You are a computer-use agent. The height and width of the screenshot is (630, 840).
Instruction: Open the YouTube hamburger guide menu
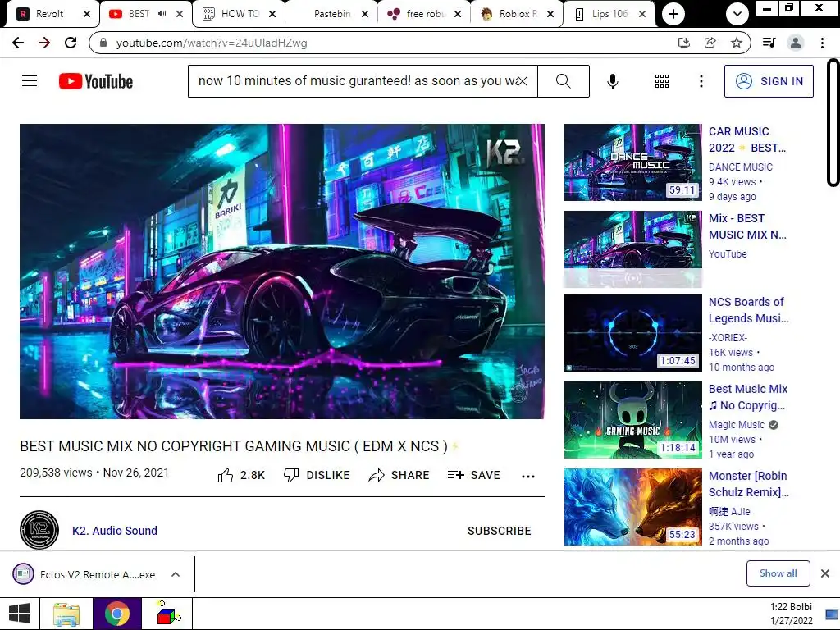pos(30,81)
